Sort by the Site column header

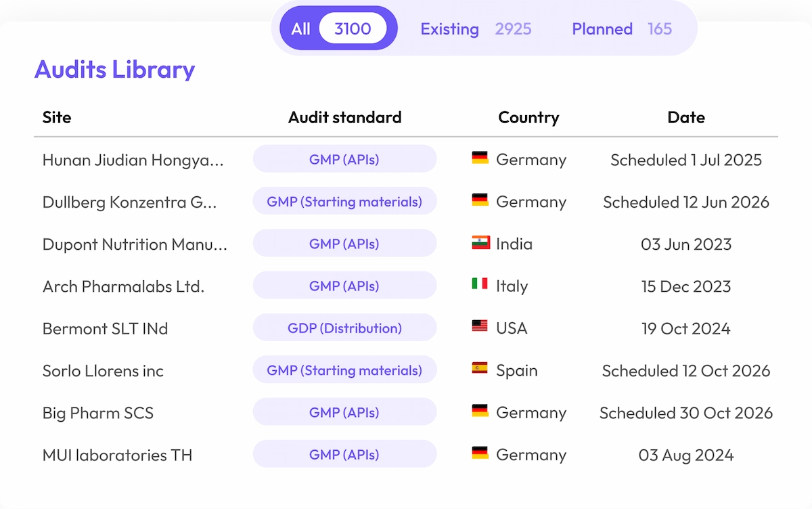[57, 117]
